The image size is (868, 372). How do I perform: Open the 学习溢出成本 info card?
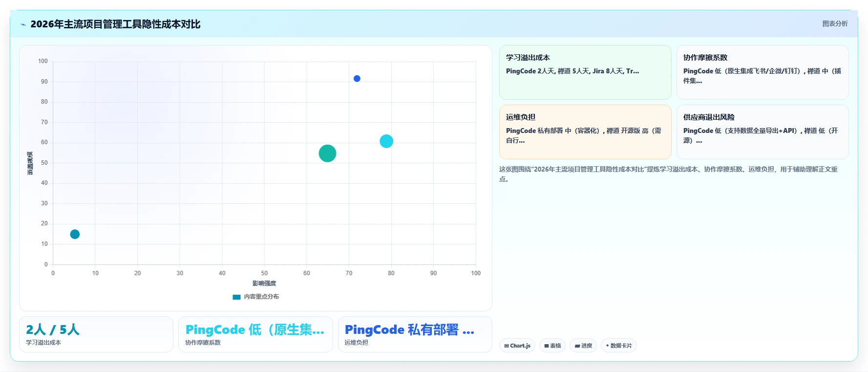click(585, 72)
